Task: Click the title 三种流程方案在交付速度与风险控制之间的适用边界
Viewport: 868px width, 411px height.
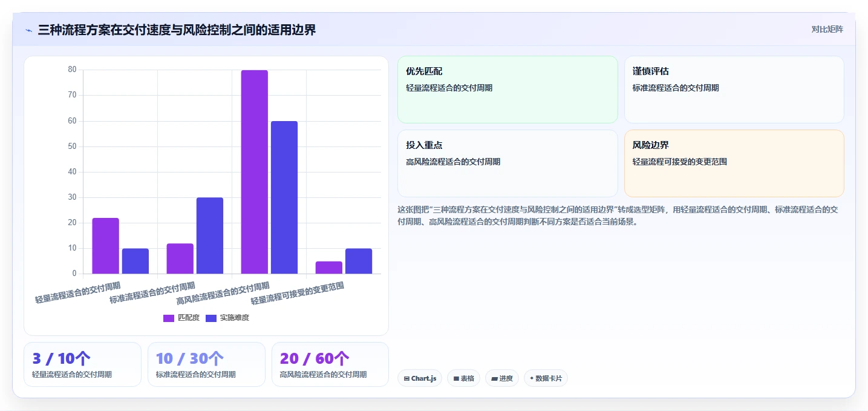Action: 177,30
